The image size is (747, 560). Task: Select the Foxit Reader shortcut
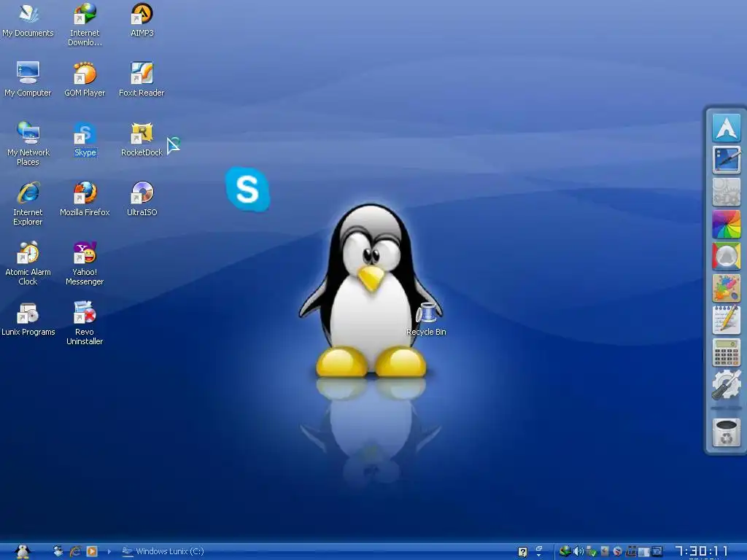click(x=142, y=80)
